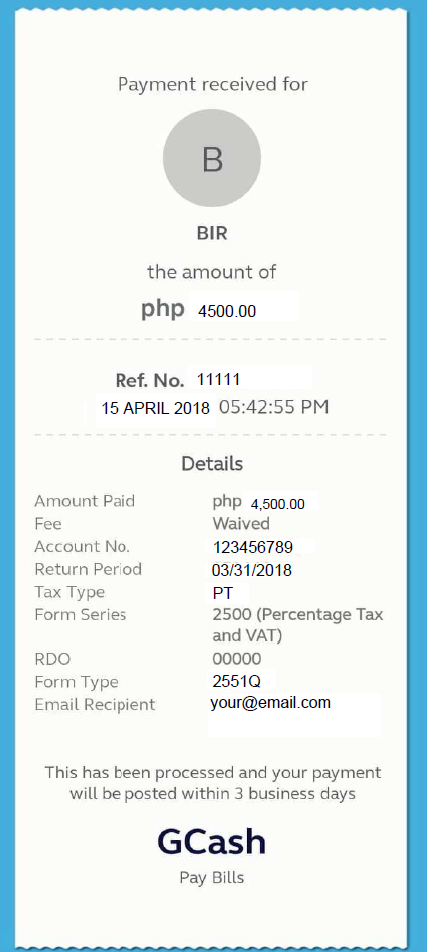Image resolution: width=427 pixels, height=952 pixels.
Task: Click the Waived fee value
Action: (241, 523)
